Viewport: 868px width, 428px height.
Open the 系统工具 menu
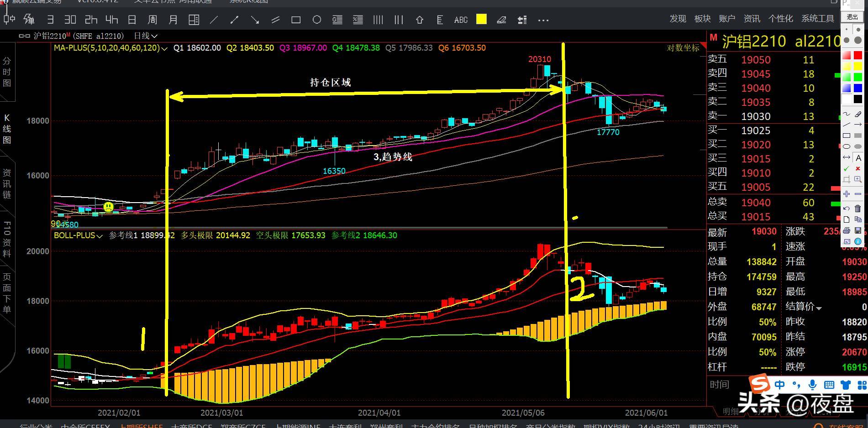[x=818, y=19]
